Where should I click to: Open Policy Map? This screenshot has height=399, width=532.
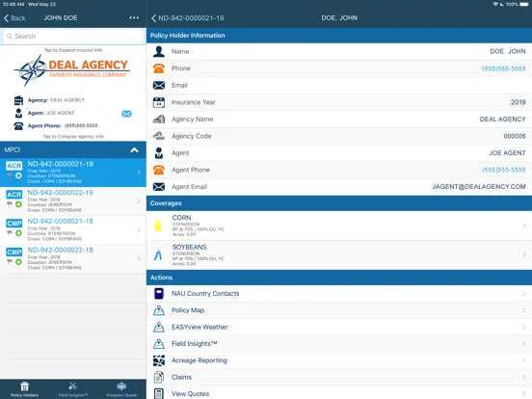339,310
